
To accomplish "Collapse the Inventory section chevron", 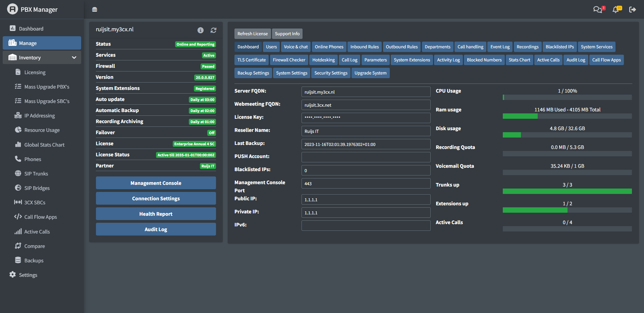I will coord(74,58).
